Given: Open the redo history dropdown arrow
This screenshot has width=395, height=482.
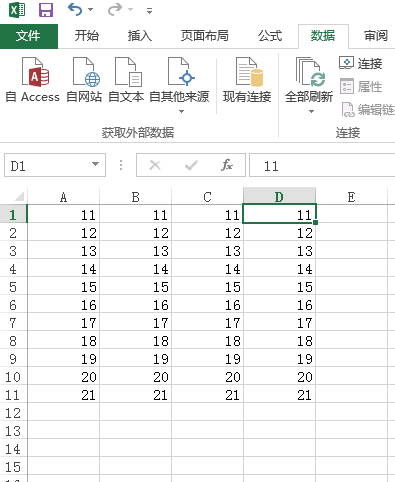Looking at the screenshot, I should [131, 10].
